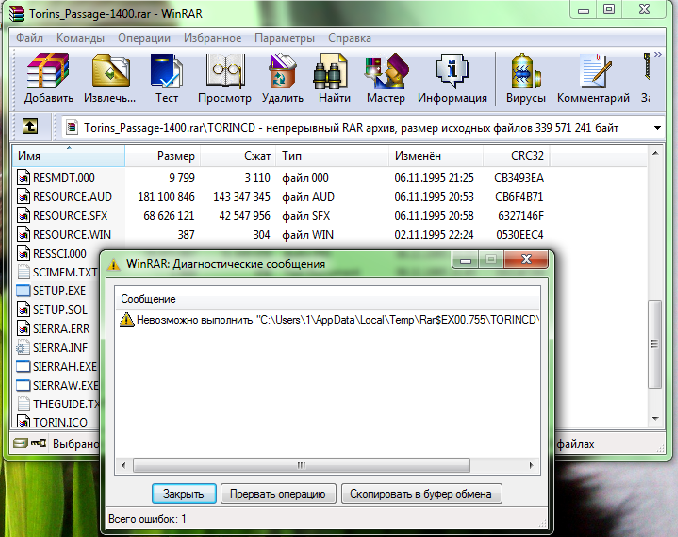This screenshot has width=678, height=537.
Task: Click the type cell файл AUD
Action: [x=308, y=197]
